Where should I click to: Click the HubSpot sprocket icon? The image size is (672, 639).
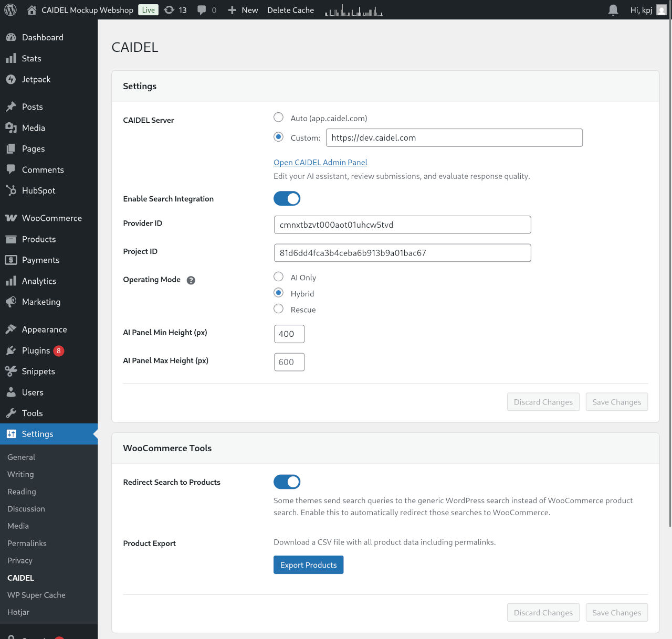(11, 190)
